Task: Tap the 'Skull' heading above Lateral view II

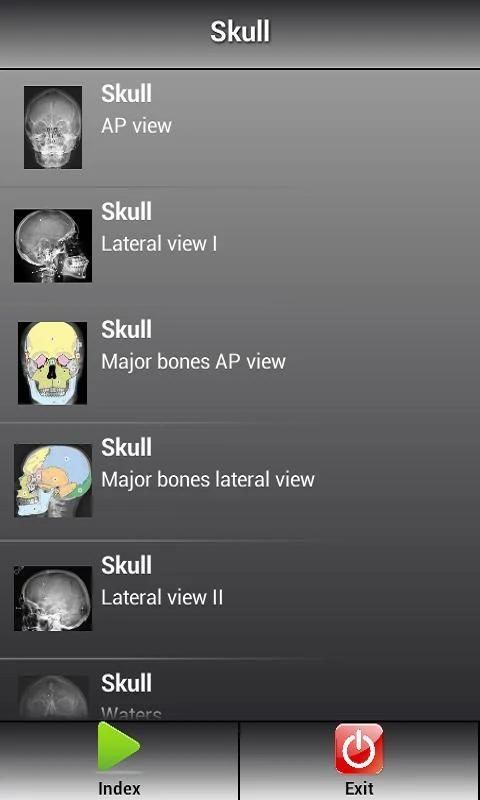Action: (126, 565)
